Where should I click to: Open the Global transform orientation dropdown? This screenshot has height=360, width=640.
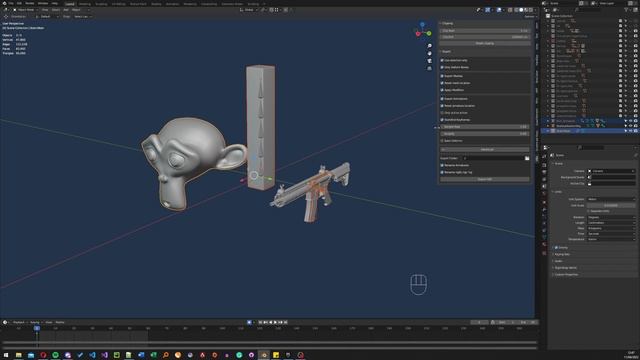(x=249, y=10)
